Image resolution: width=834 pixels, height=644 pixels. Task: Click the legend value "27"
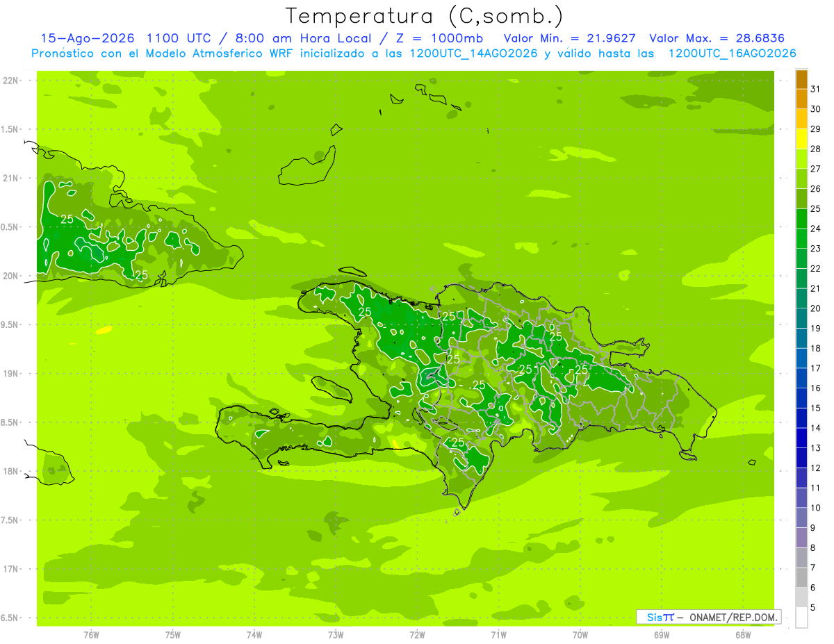click(815, 169)
